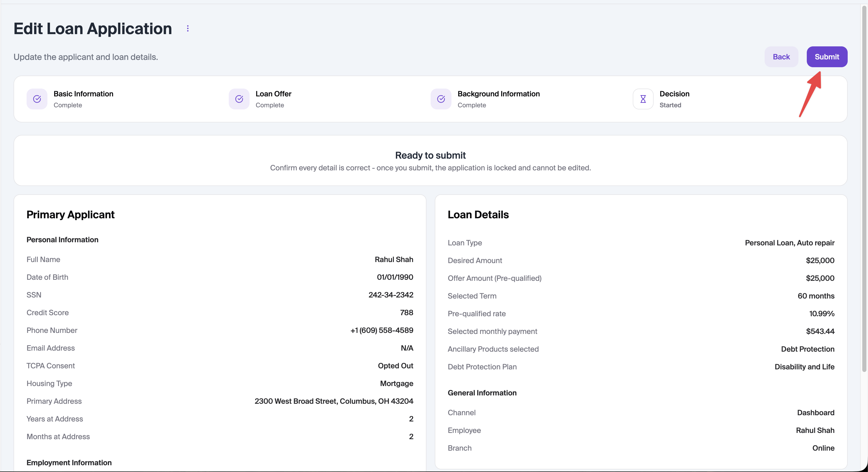
Task: Click the Background Information checkmark icon
Action: point(441,99)
